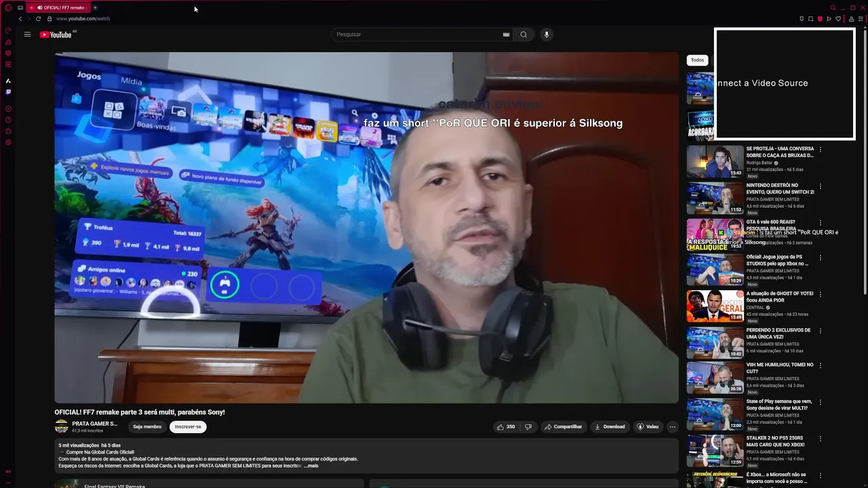The height and width of the screenshot is (488, 868).
Task: Click the main video player
Action: click(366, 228)
